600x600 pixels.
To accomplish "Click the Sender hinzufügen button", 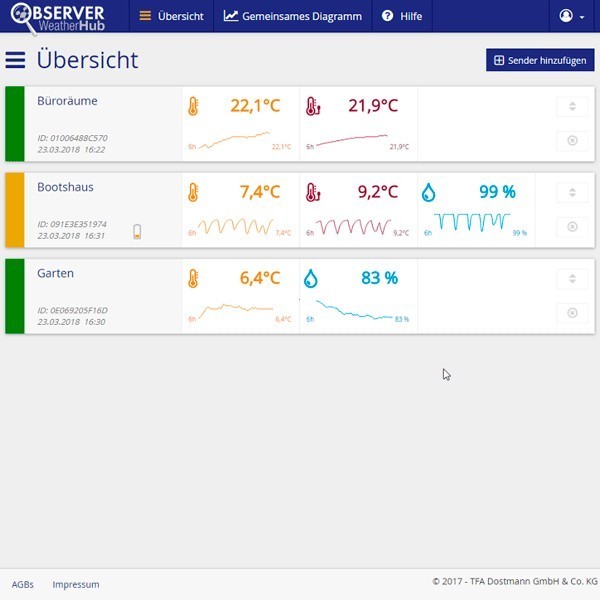I will [x=539, y=60].
